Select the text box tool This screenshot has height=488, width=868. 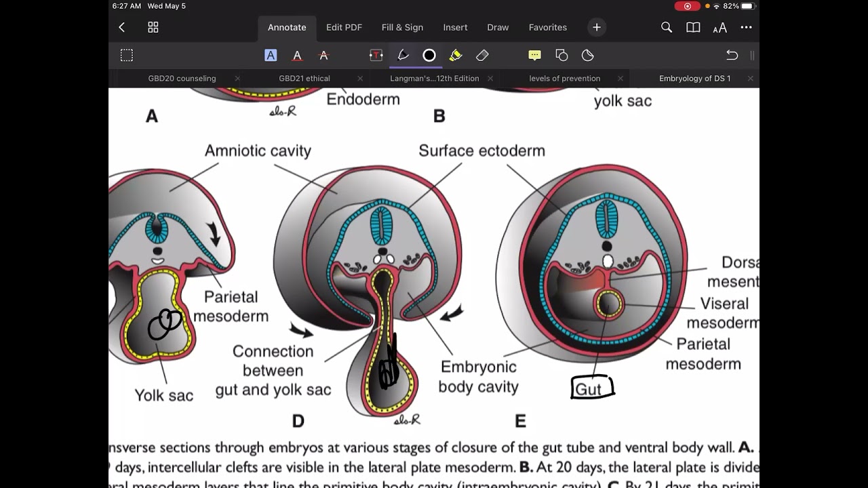[376, 56]
